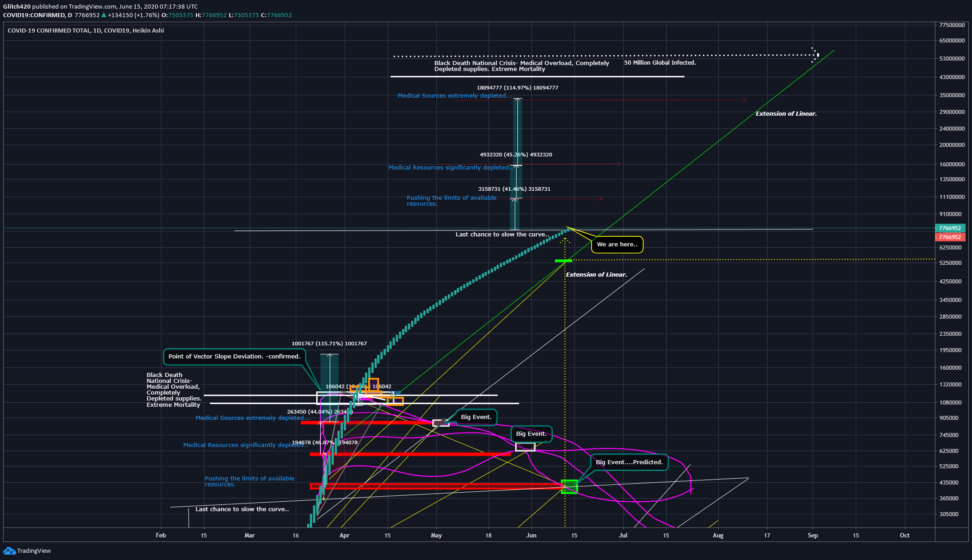Click the COVID19:CONFIRMED, D symbol label
This screenshot has height=560, width=972.
coord(38,15)
